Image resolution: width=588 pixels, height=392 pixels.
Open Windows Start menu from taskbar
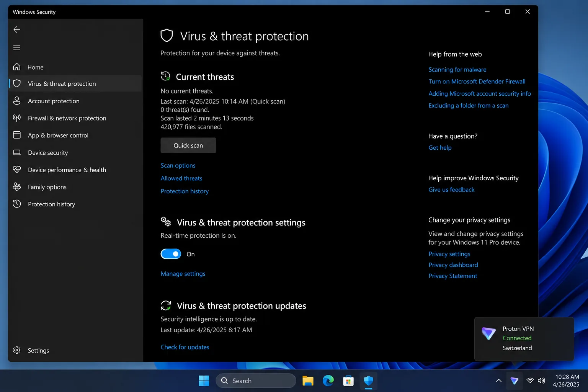(x=204, y=381)
